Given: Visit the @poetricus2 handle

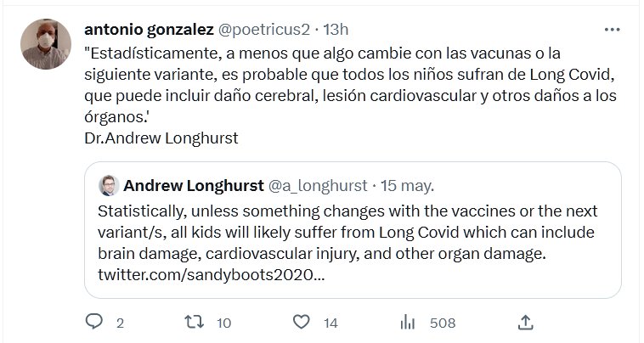Looking at the screenshot, I should pos(265,30).
